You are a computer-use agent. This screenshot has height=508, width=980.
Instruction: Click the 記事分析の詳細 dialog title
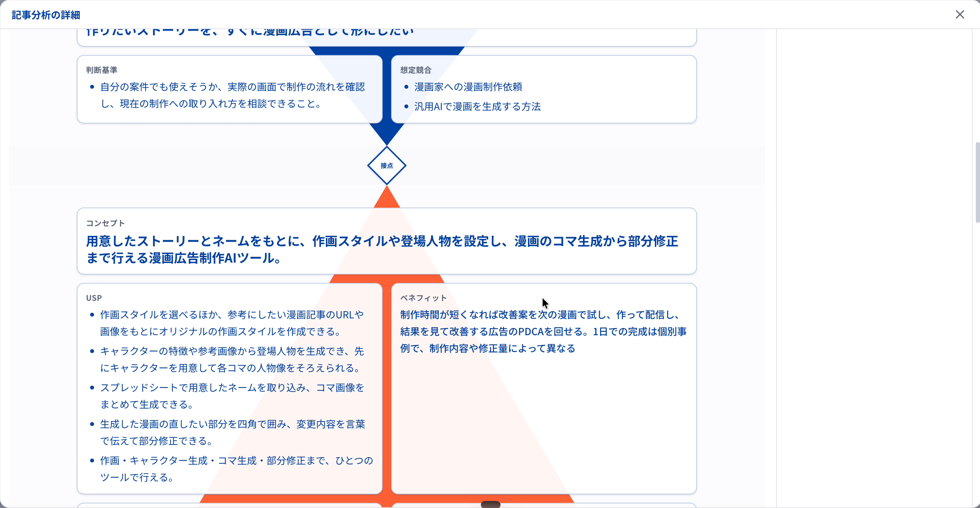[46, 15]
